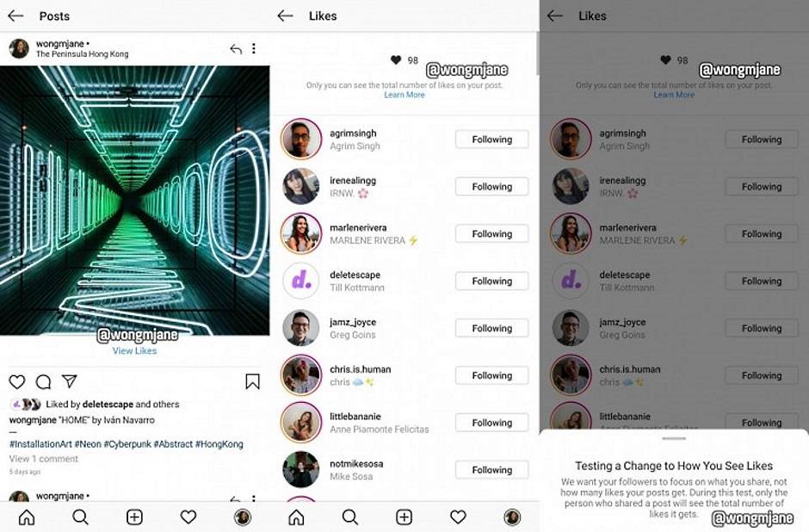The height and width of the screenshot is (532, 809).
Task: Toggle Following for deletescape
Action: tap(491, 281)
